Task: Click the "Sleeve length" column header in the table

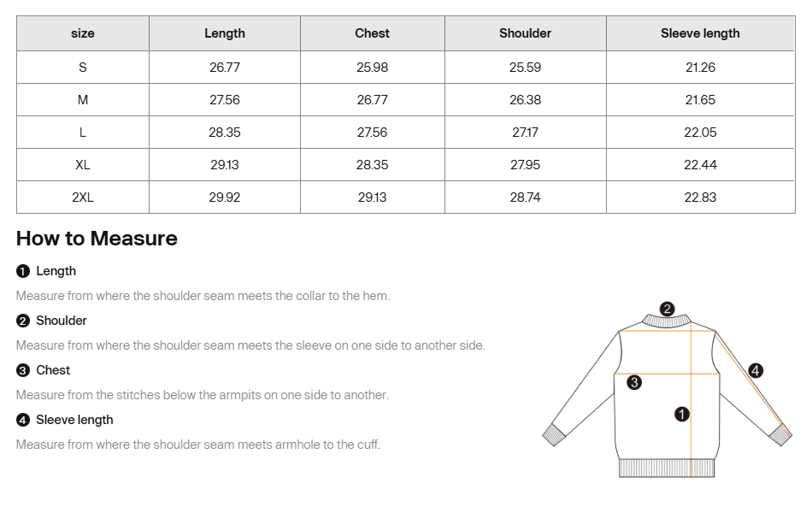Action: pos(700,33)
